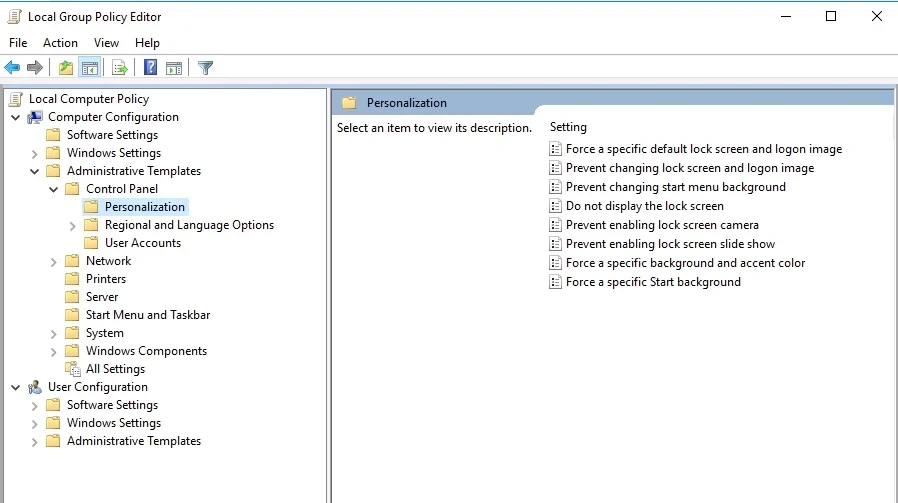Open the View menu

(106, 43)
